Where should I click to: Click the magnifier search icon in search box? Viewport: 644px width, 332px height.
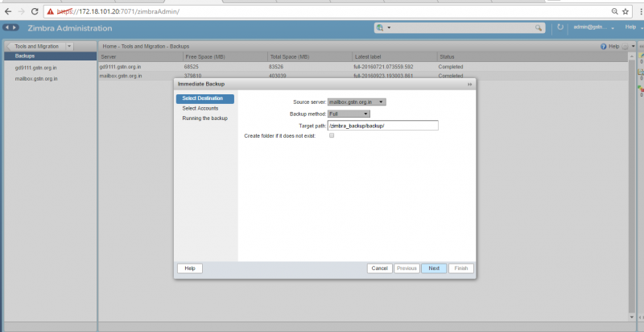(x=539, y=28)
